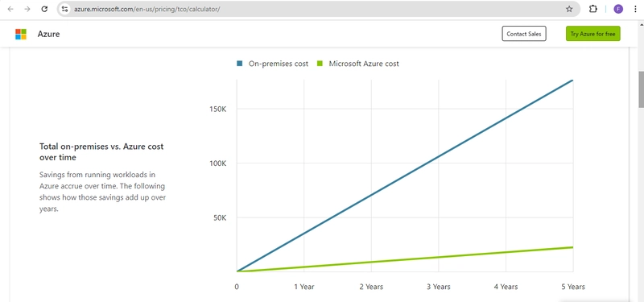Click the browser forward arrow
Image resolution: width=644 pixels, height=302 pixels.
coord(27,9)
